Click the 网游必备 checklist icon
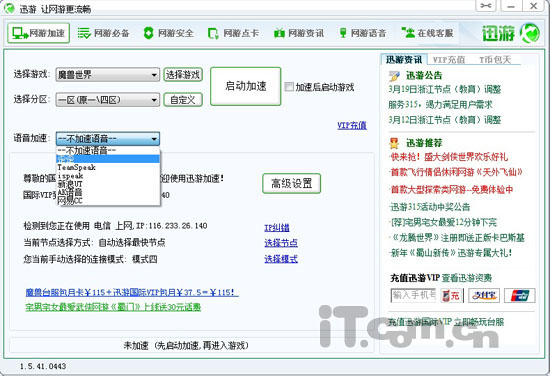The height and width of the screenshot is (376, 550). pyautogui.click(x=84, y=33)
